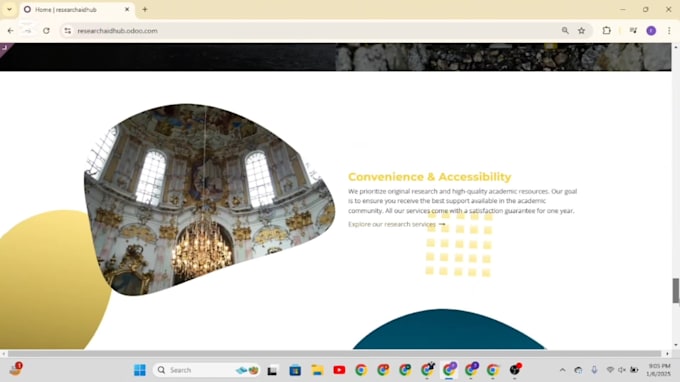Screen dimensions: 680x382
Task: Open the media controls toolbar icon
Action: click(633, 31)
